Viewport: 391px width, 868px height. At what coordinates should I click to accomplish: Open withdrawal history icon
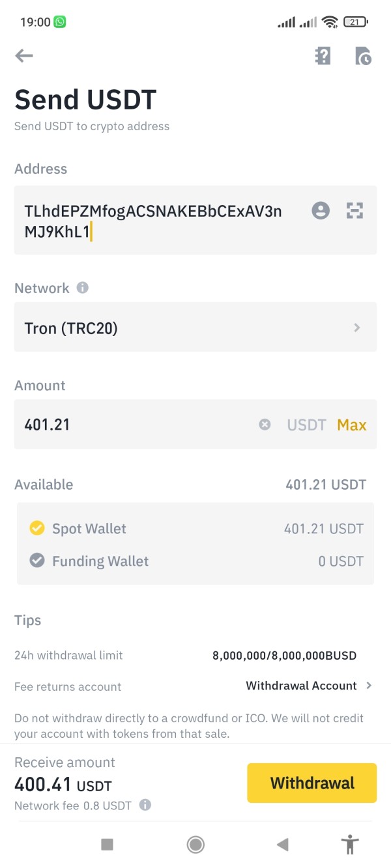(363, 56)
